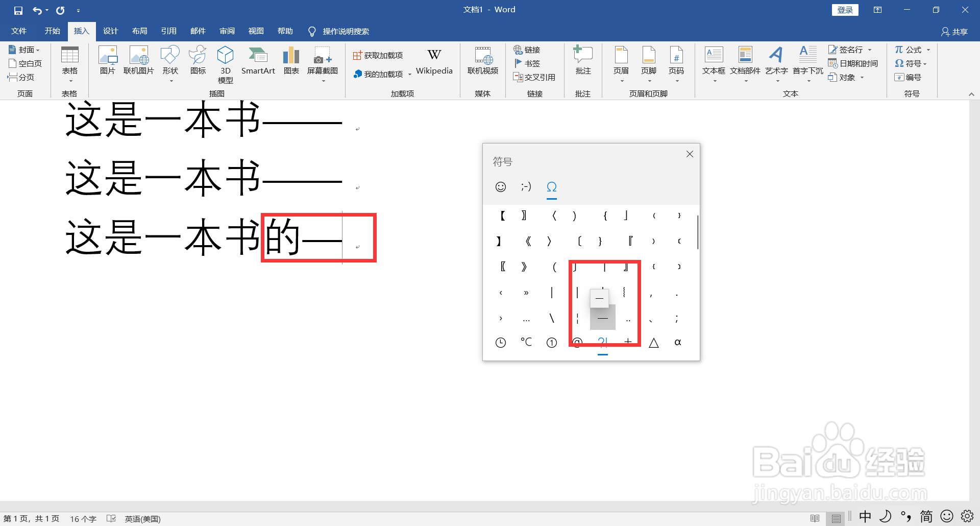Insert 日期和时间
This screenshot has height=526, width=980.
coord(853,63)
